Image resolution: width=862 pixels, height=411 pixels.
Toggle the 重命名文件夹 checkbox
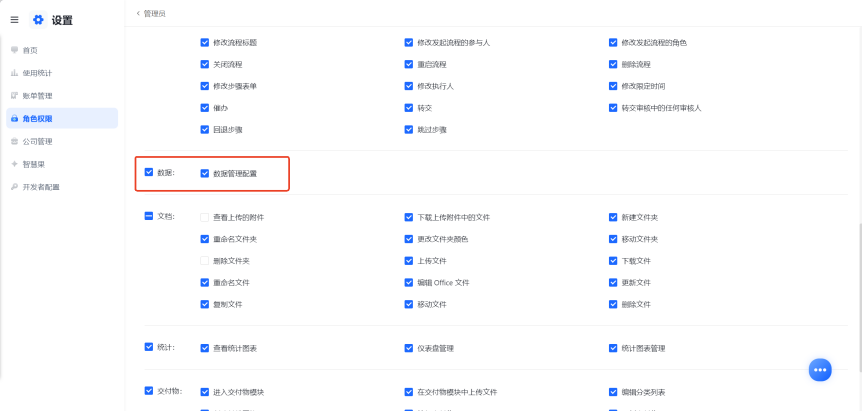(205, 239)
